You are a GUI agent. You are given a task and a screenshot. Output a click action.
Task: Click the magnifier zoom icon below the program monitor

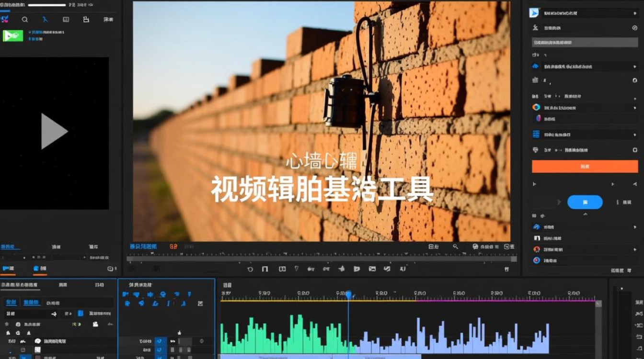455,247
